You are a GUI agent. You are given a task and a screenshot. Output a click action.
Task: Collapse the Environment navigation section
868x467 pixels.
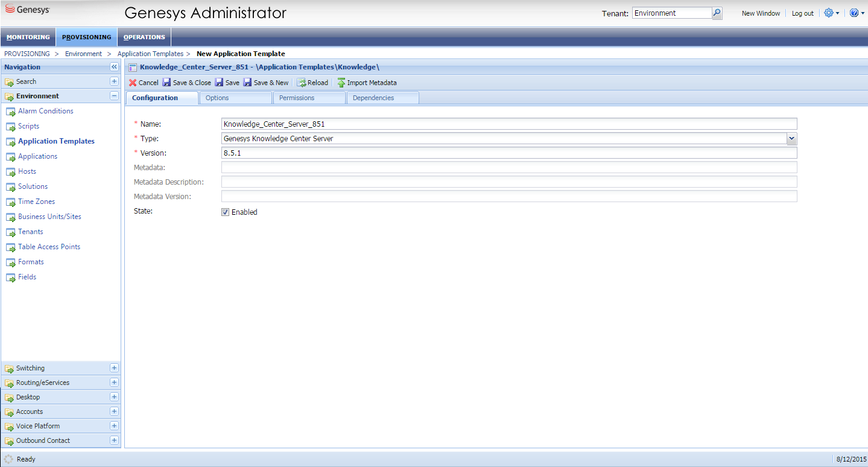click(x=114, y=96)
